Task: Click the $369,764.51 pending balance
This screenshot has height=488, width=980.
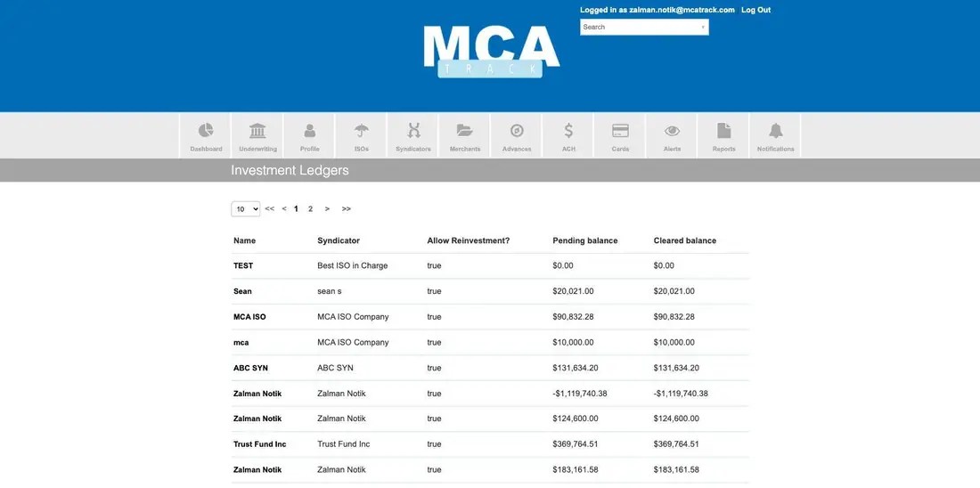Action: (575, 444)
